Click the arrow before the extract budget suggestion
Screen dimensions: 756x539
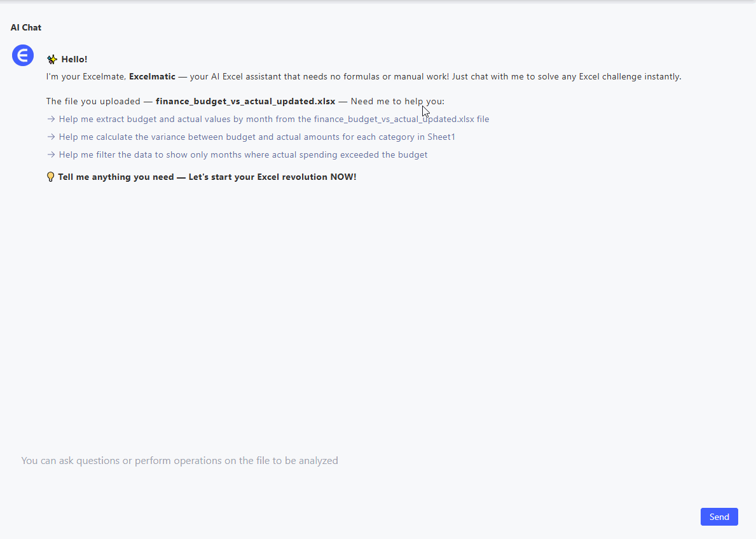[51, 119]
